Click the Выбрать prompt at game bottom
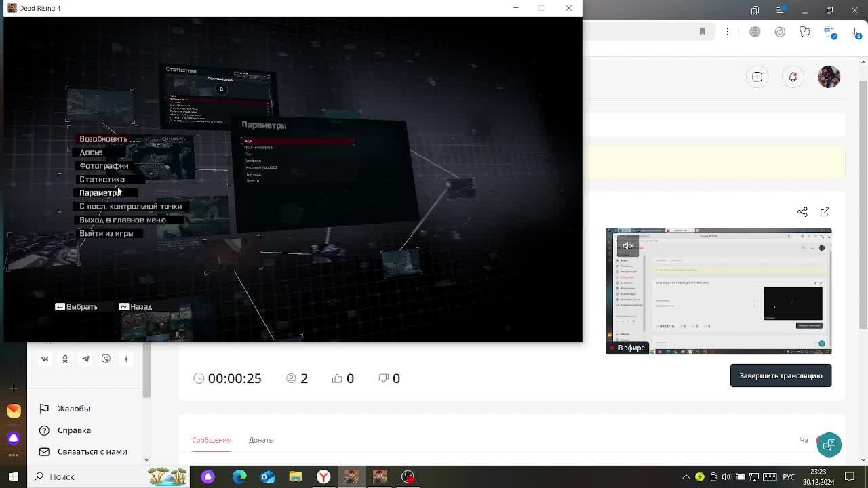868x488 pixels. tap(76, 307)
